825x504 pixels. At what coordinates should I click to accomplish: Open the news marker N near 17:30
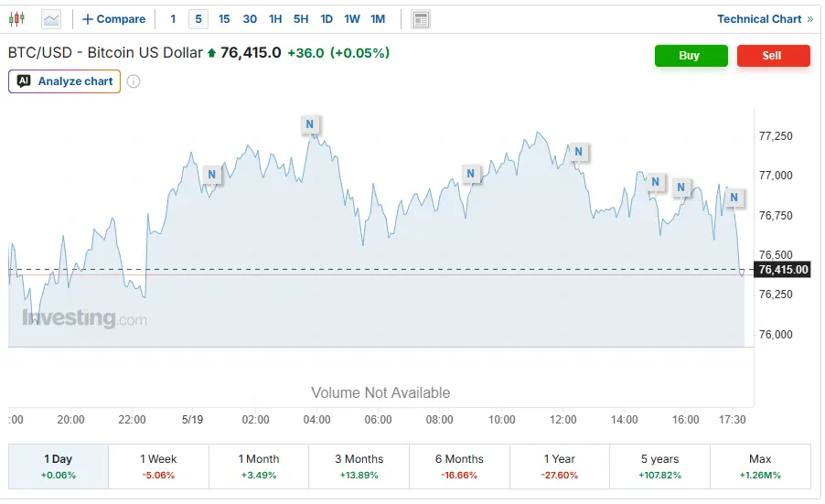734,198
